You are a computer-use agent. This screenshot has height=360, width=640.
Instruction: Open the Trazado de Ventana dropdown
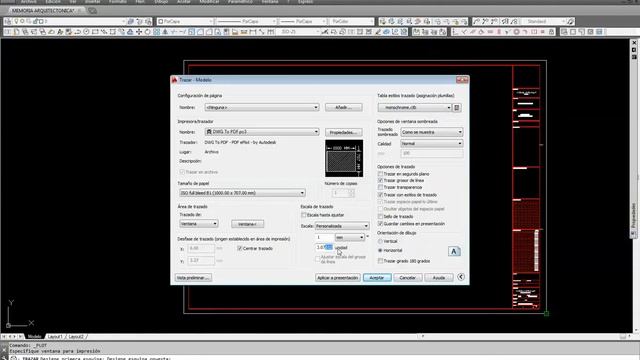pos(199,224)
